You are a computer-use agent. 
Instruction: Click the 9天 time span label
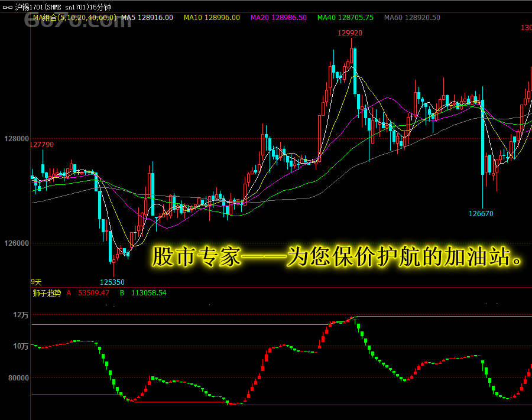click(37, 282)
